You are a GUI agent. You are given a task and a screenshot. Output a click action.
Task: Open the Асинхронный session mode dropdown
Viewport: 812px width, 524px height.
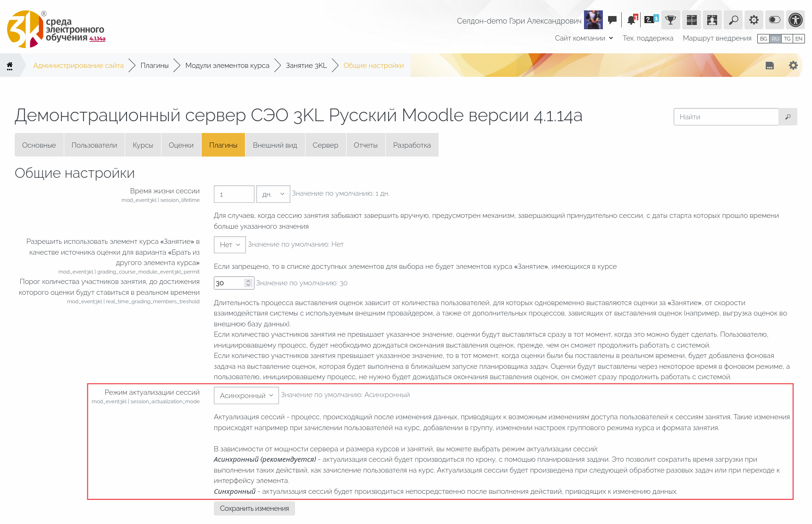[246, 396]
